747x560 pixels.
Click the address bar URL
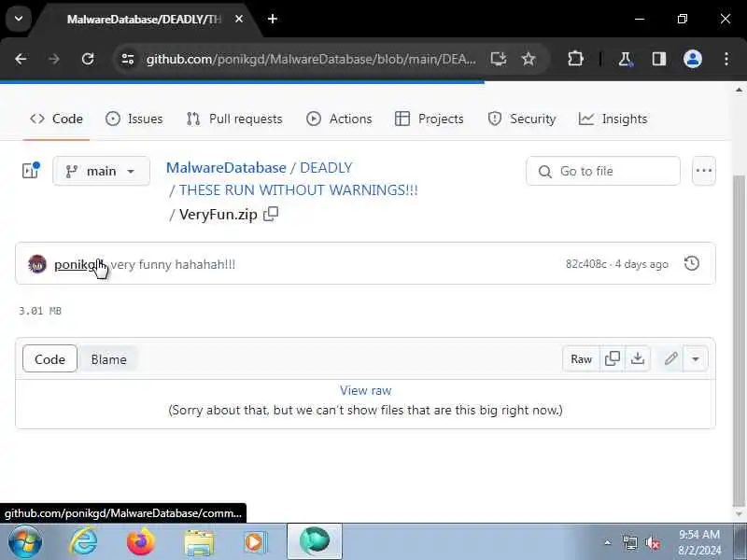pos(311,59)
